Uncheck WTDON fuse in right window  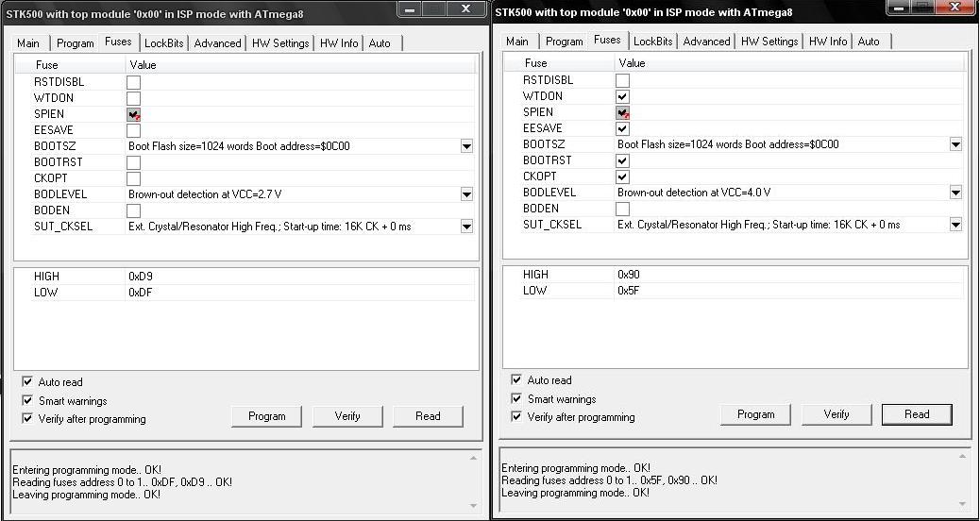pyautogui.click(x=622, y=96)
